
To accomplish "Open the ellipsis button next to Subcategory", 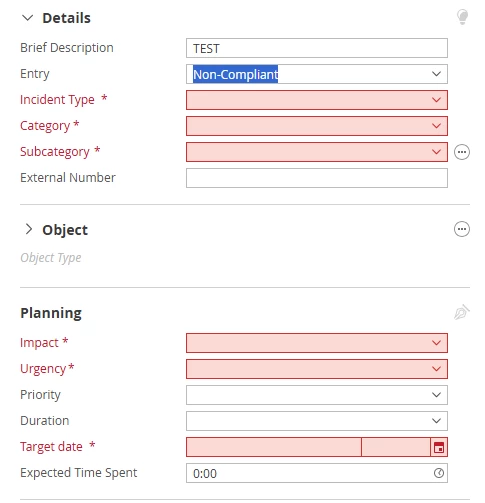I will tap(462, 152).
